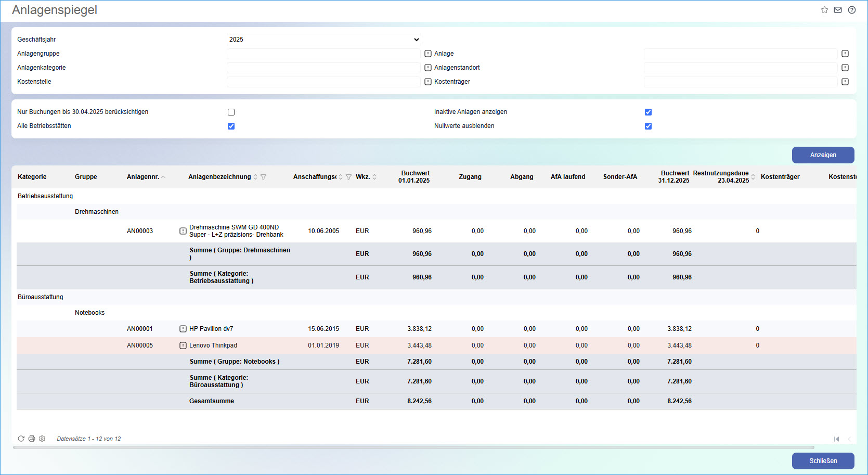This screenshot has width=868, height=475.
Task: Click the favorite star icon
Action: (x=824, y=10)
